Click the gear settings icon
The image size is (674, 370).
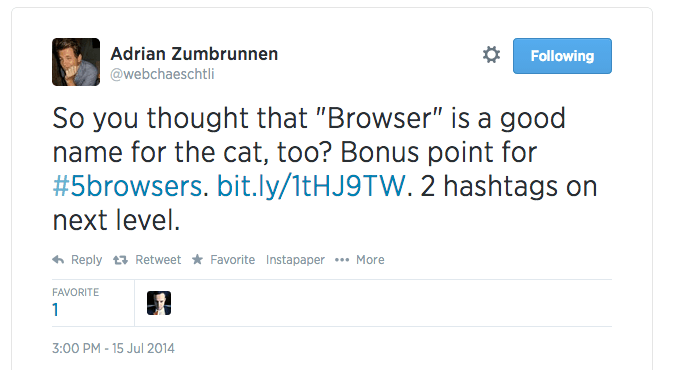coord(491,55)
